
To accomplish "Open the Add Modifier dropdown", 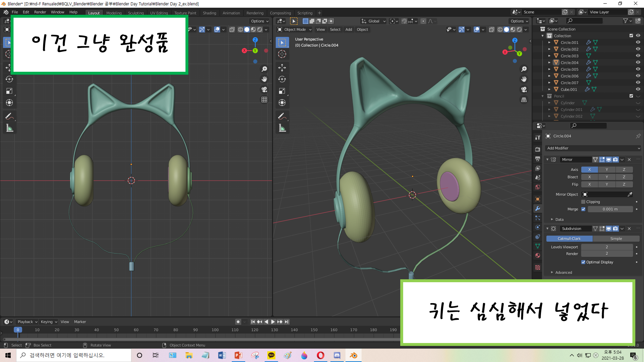I will pos(593,148).
